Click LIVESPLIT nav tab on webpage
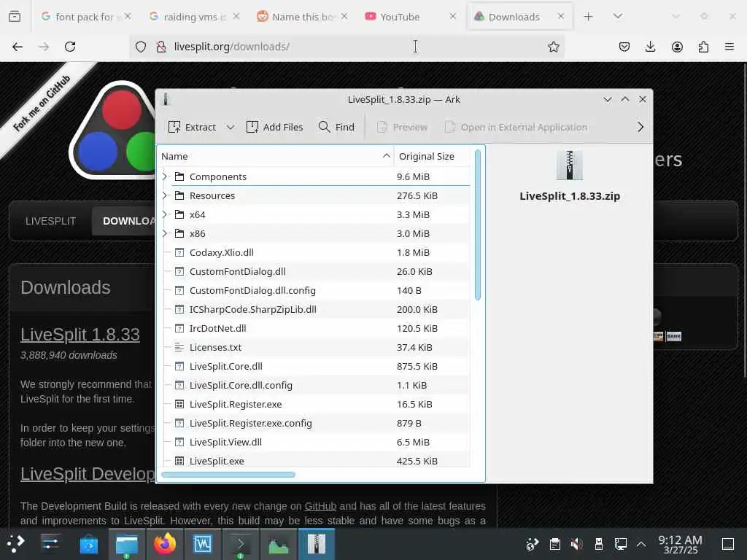This screenshot has width=747, height=560. click(50, 221)
